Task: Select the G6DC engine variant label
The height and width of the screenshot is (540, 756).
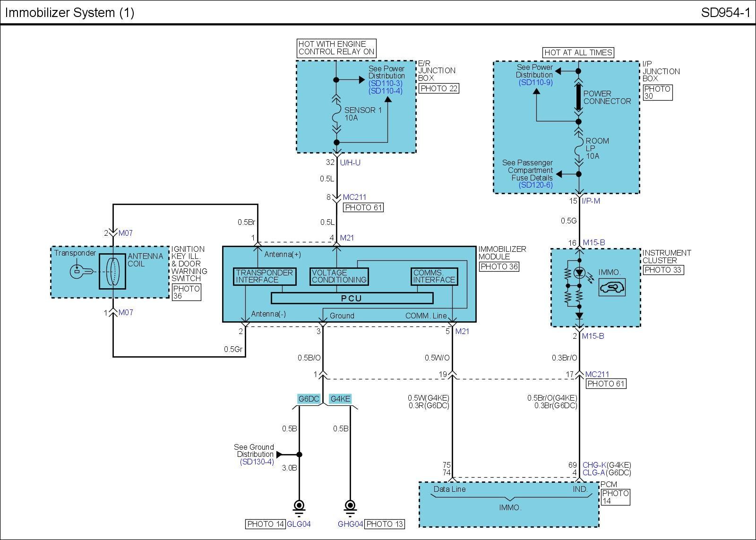Action: (x=309, y=399)
